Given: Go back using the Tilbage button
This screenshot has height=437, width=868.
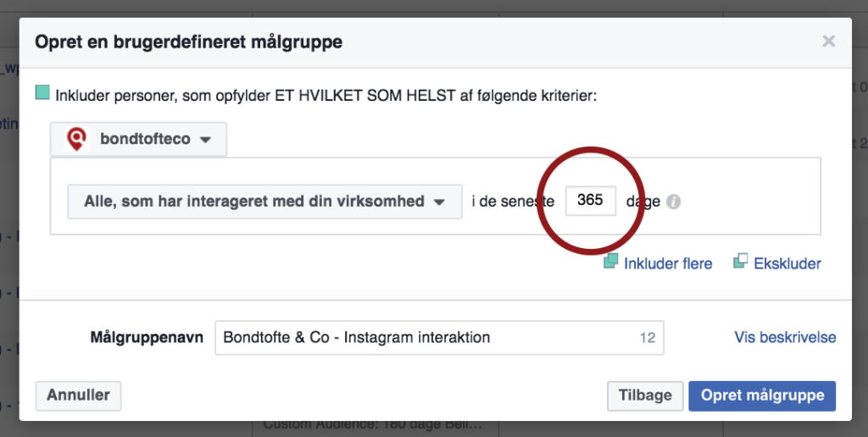Looking at the screenshot, I should point(645,396).
